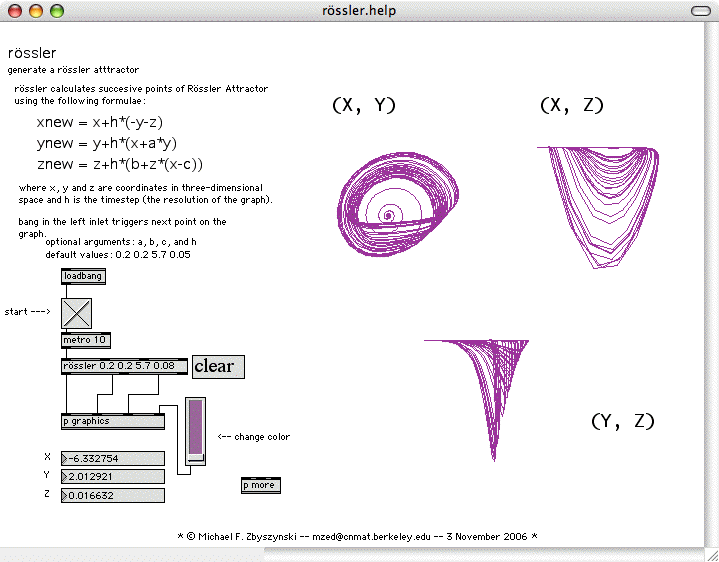Image resolution: width=719 pixels, height=562 pixels.
Task: Click the green zoom window button
Action: pos(57,11)
